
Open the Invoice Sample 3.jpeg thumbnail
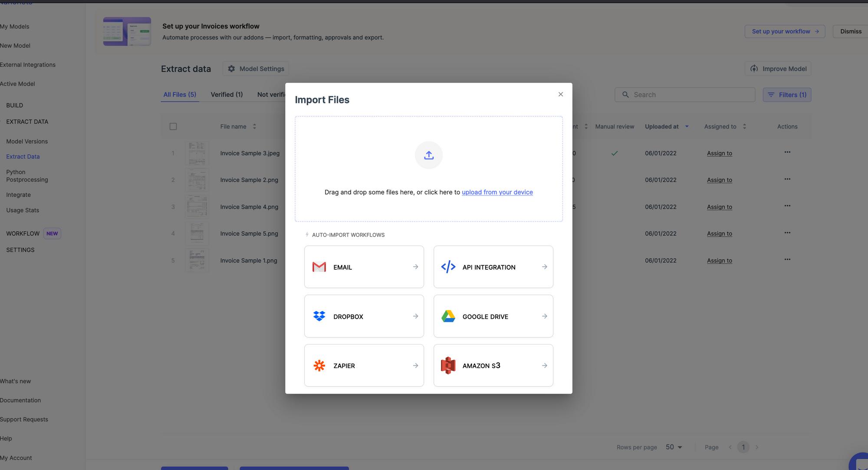(x=197, y=153)
